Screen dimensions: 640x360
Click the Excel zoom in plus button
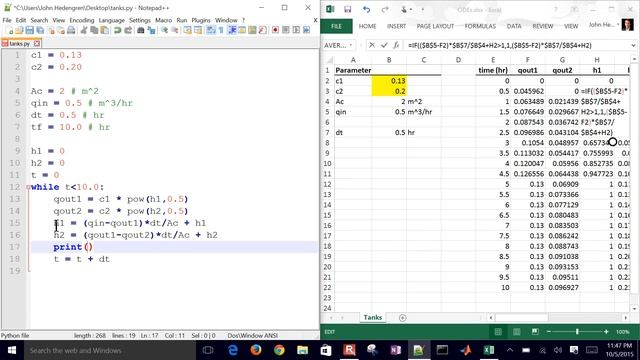coord(606,332)
